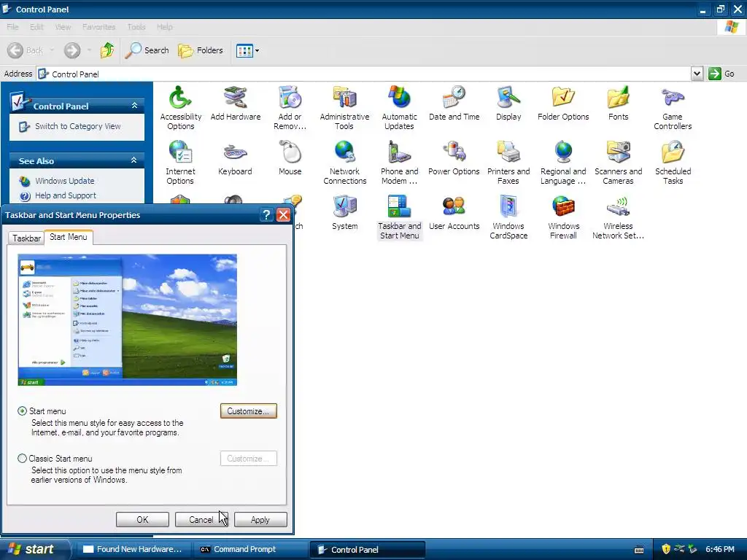Collapse the Control Panel sidebar section
The width and height of the screenshot is (747, 560).
point(134,106)
